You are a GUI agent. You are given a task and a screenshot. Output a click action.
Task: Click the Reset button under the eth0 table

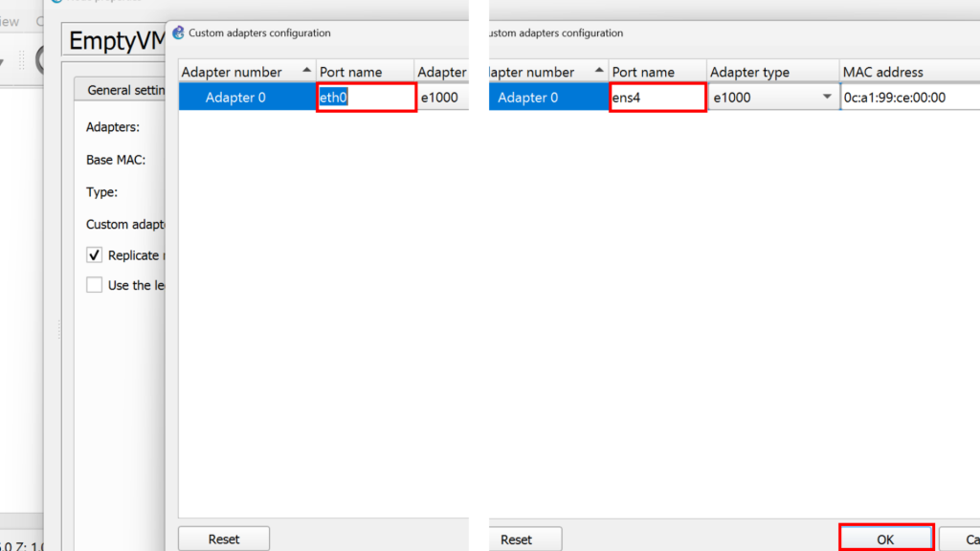click(x=224, y=540)
